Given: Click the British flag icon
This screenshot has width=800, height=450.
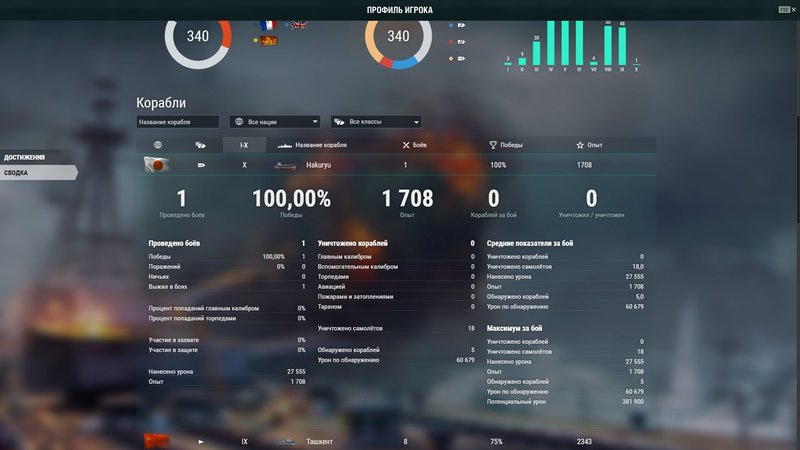Looking at the screenshot, I should (297, 25).
